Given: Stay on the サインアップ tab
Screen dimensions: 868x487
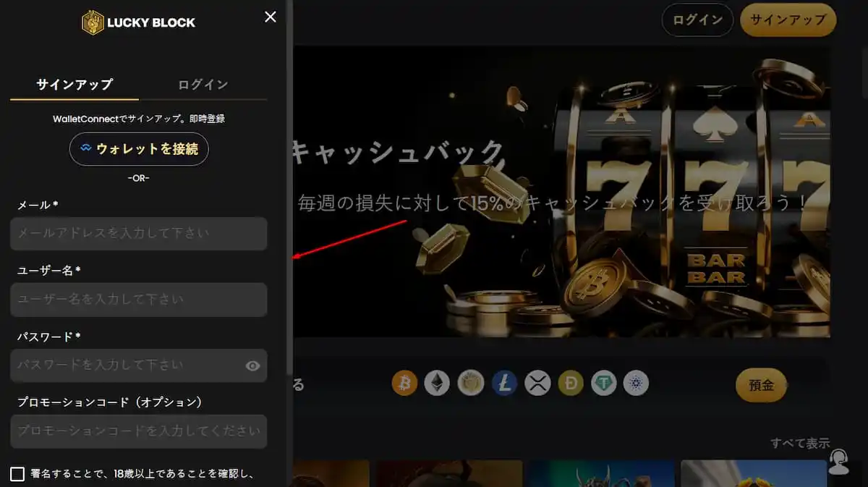Looking at the screenshot, I should pos(74,84).
